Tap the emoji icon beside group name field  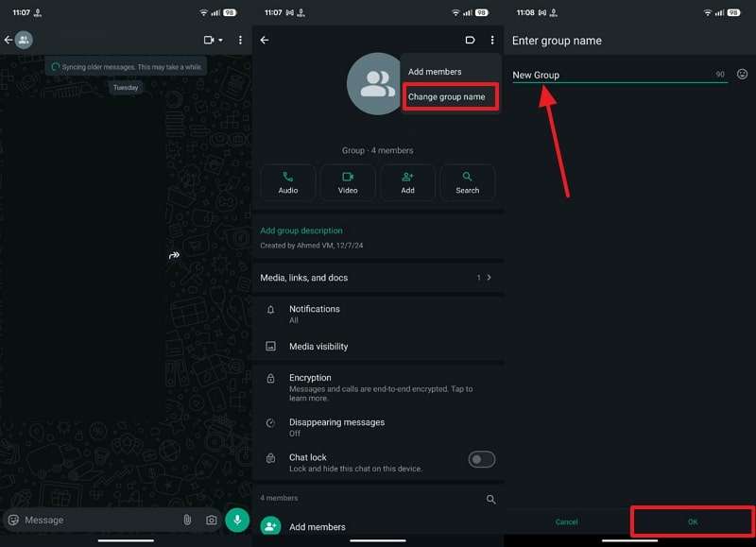pos(742,74)
